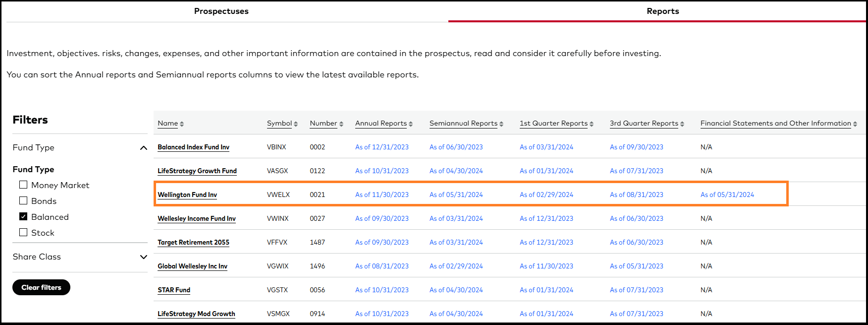
Task: Select the VSMGX symbol cell
Action: pos(278,314)
